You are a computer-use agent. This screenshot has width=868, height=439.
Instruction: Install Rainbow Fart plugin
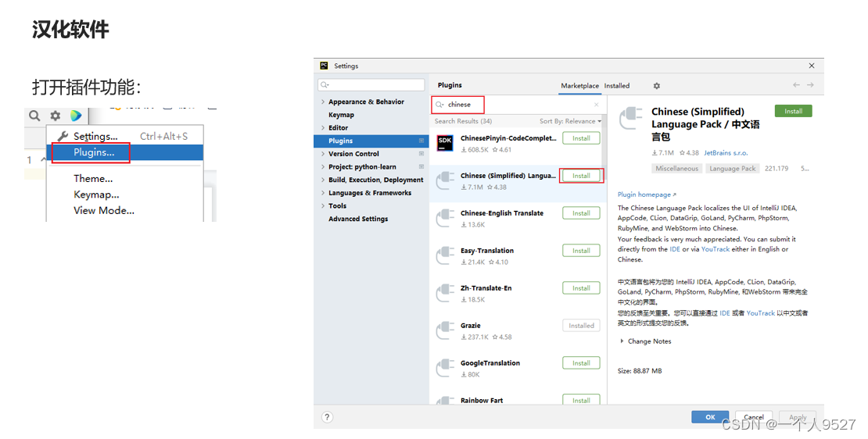pyautogui.click(x=581, y=400)
